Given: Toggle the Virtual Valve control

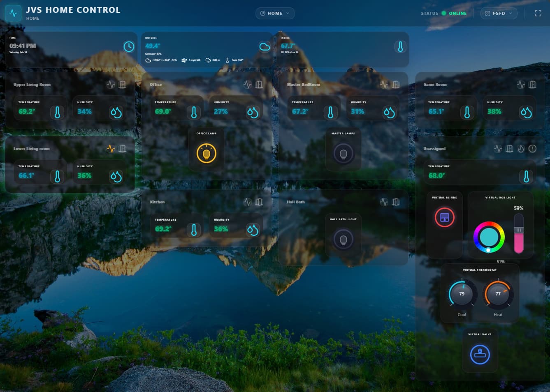Looking at the screenshot, I should tap(480, 354).
